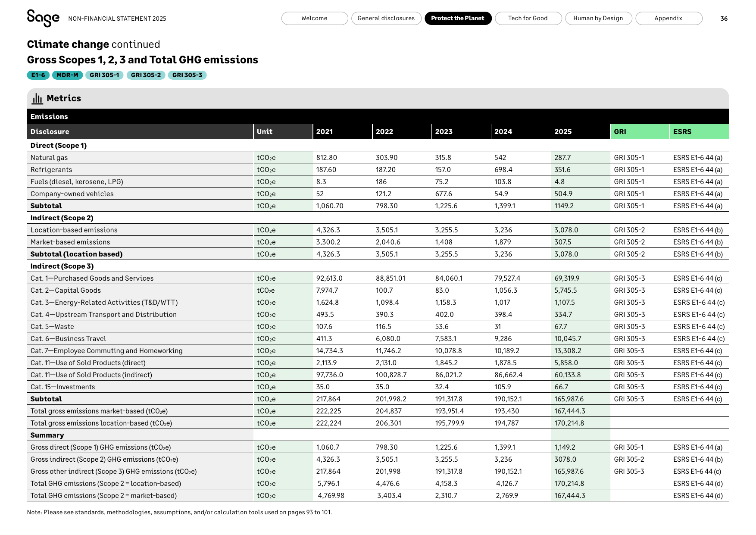Click Indirect (Scope 3) section heading

[62, 266]
